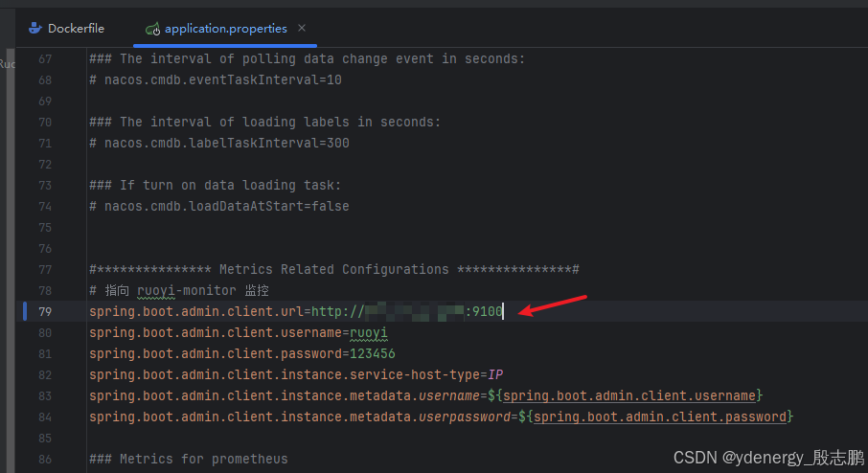
Task: Click the Spring leaf icon on application.properties tab
Action: pos(152,29)
